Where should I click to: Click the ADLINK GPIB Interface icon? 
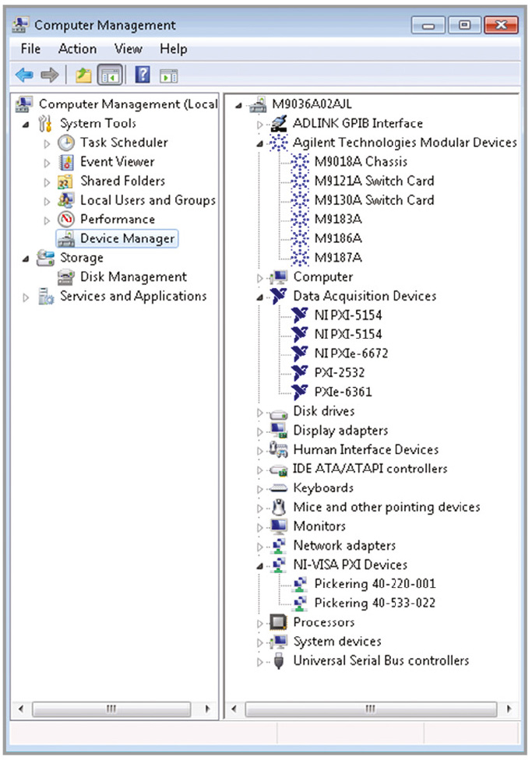278,124
